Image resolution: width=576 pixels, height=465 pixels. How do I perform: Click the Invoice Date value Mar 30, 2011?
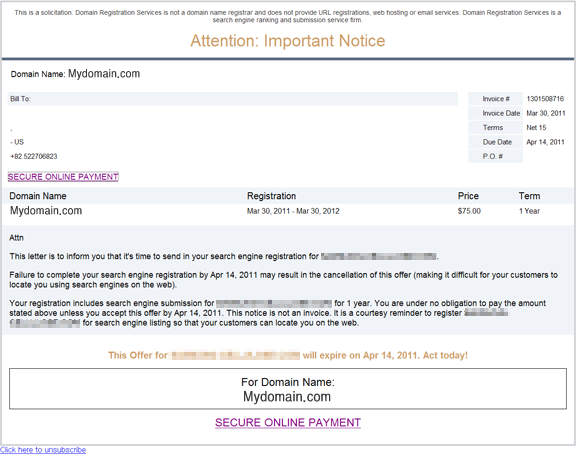click(546, 113)
